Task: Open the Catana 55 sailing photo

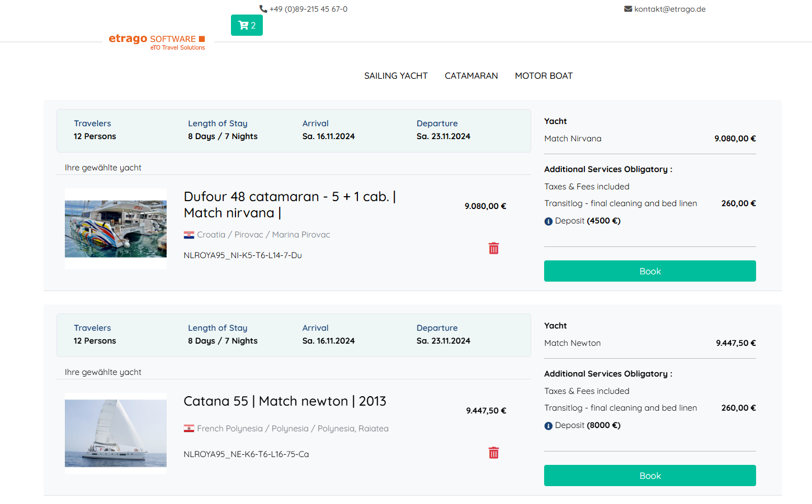Action: (x=116, y=433)
